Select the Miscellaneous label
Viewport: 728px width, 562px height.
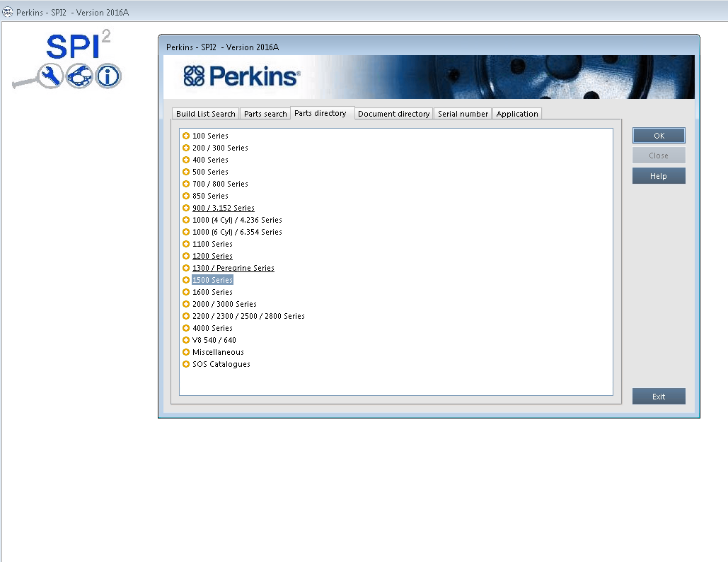(218, 352)
